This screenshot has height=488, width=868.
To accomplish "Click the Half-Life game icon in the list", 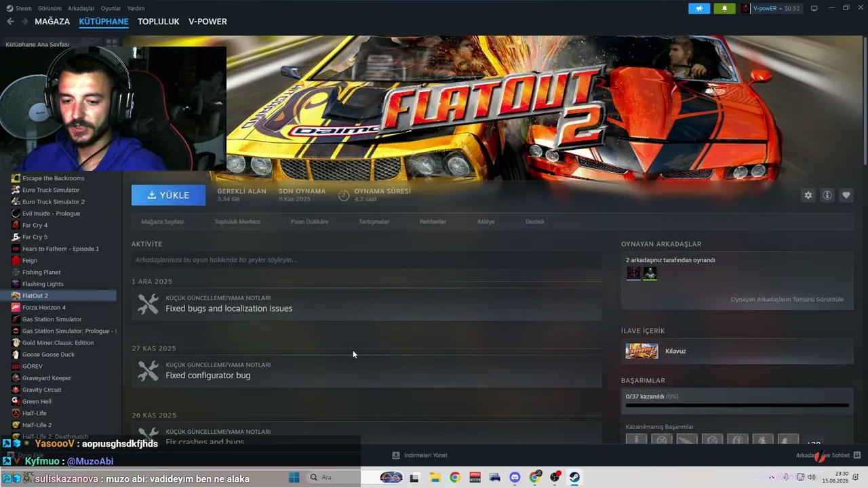I will coord(16,413).
